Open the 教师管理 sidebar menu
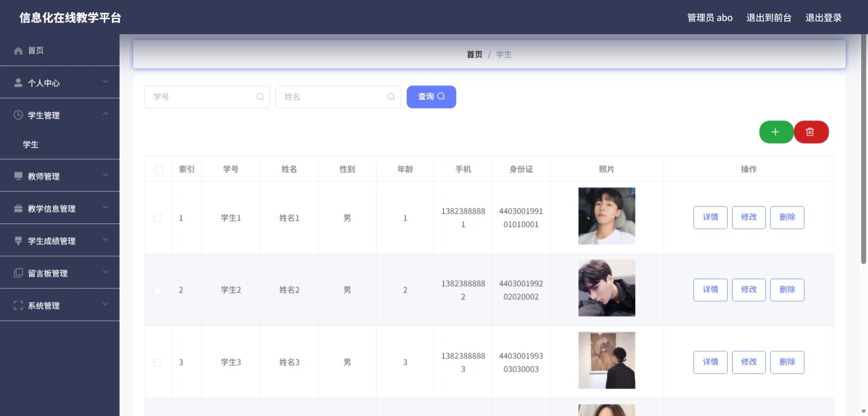This screenshot has width=868, height=416. click(x=60, y=176)
